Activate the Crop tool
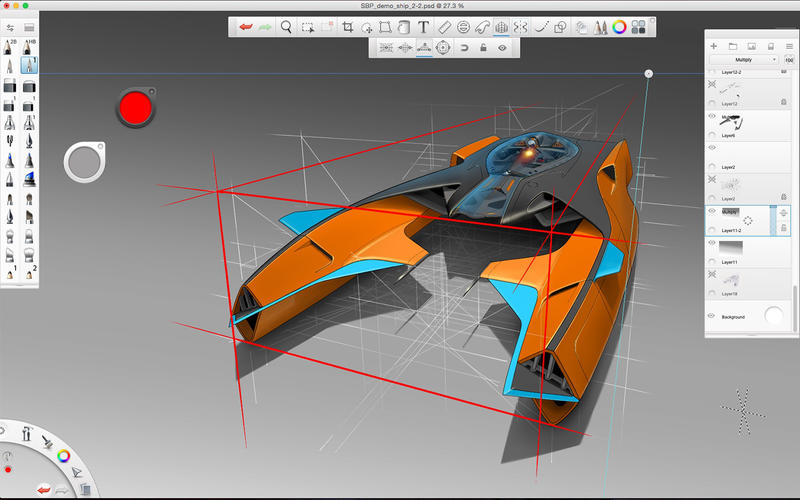Screen dimensions: 800x500 click(348, 28)
